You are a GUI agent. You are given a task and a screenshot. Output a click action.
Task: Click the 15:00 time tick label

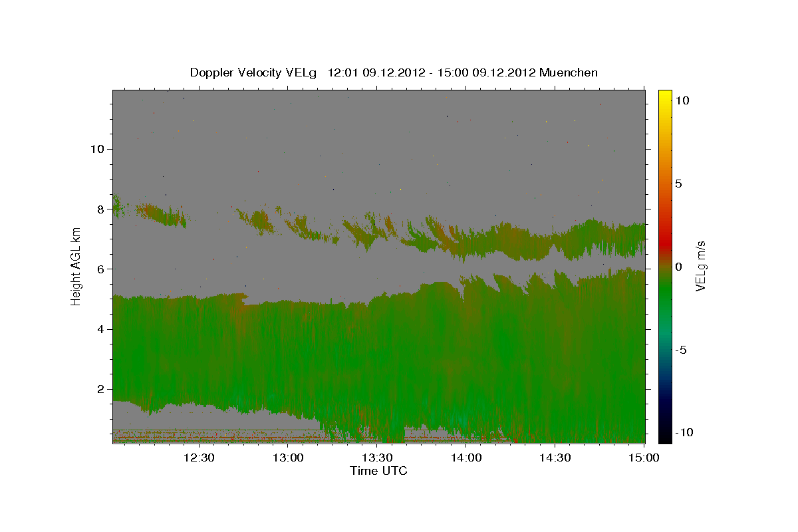[x=644, y=458]
